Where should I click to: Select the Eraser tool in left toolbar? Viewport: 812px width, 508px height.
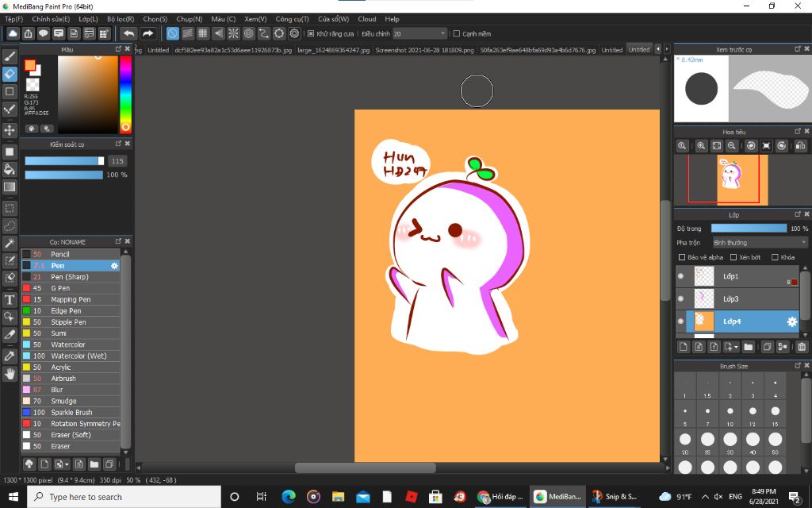[10, 74]
